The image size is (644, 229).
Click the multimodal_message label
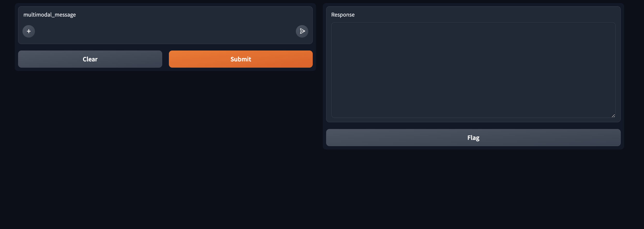click(x=50, y=15)
